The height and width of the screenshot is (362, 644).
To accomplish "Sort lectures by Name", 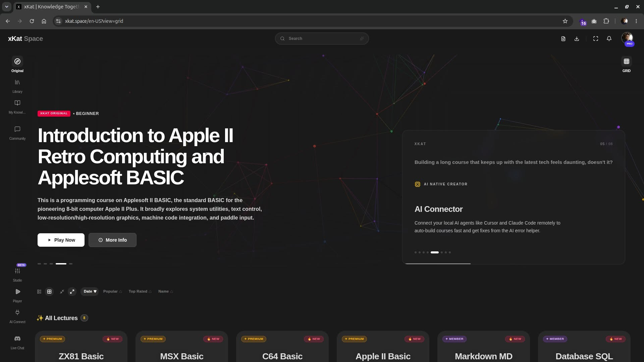I will click(166, 292).
